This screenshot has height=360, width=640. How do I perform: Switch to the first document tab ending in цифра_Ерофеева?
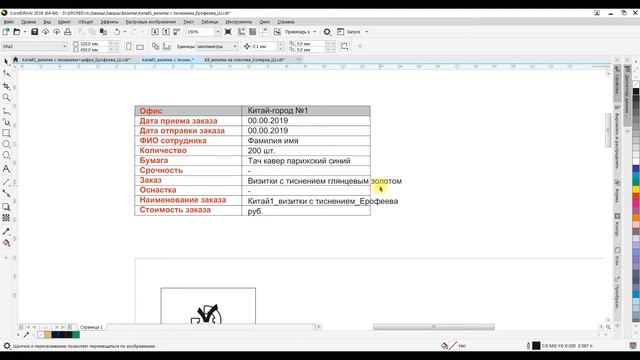pyautogui.click(x=76, y=60)
